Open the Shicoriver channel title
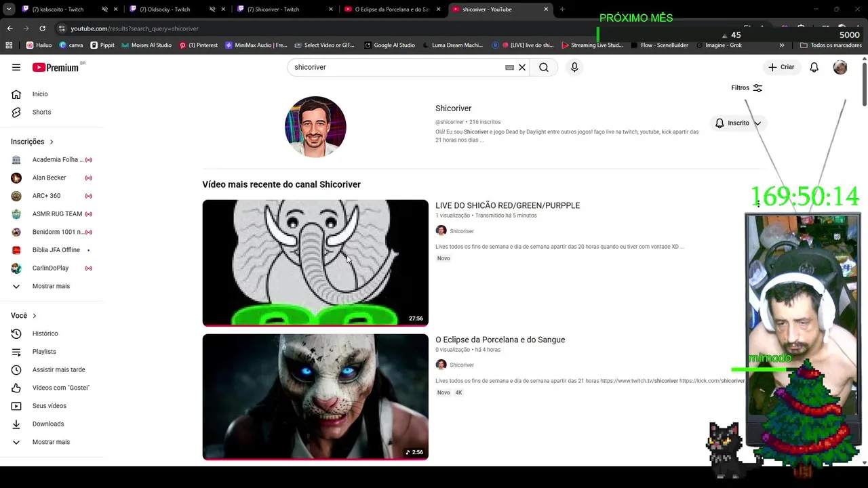 coord(453,108)
